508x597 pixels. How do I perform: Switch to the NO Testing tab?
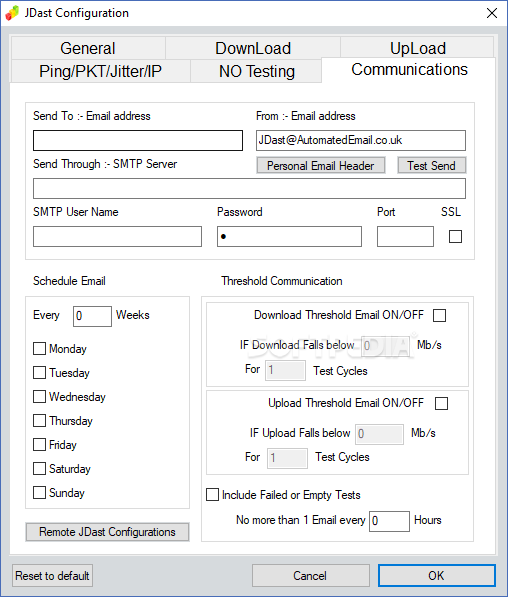pyautogui.click(x=256, y=71)
